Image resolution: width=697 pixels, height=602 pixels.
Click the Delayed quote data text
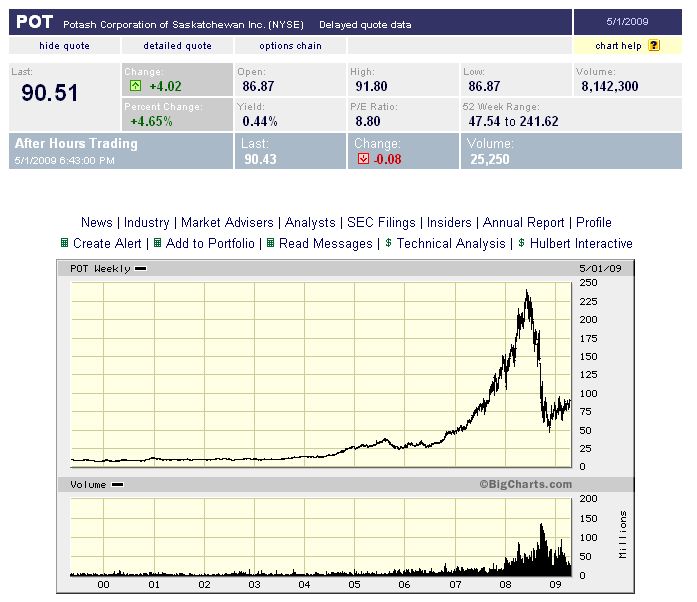click(x=365, y=24)
